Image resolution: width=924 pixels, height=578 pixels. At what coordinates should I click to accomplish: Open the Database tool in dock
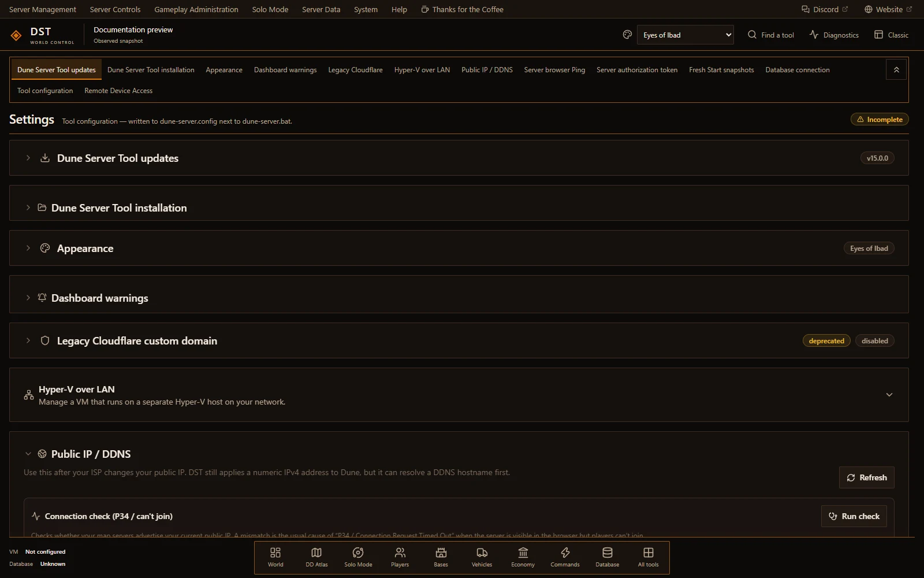(607, 557)
